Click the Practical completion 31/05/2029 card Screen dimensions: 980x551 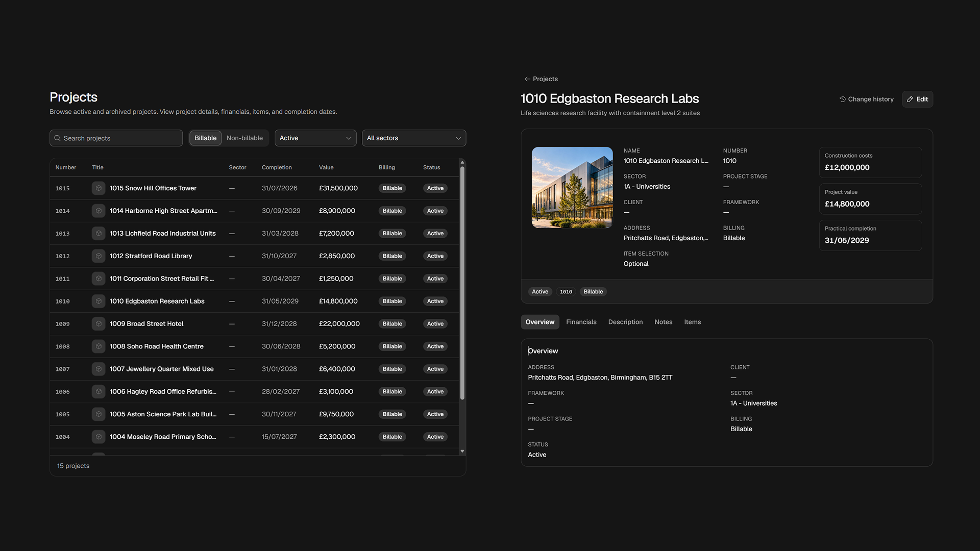tap(870, 235)
